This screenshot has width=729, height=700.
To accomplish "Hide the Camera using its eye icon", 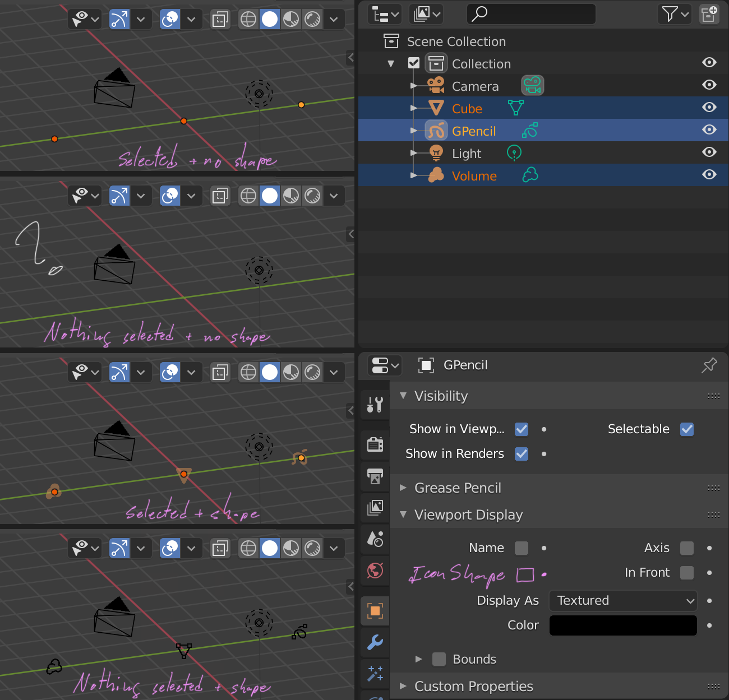I will click(709, 85).
